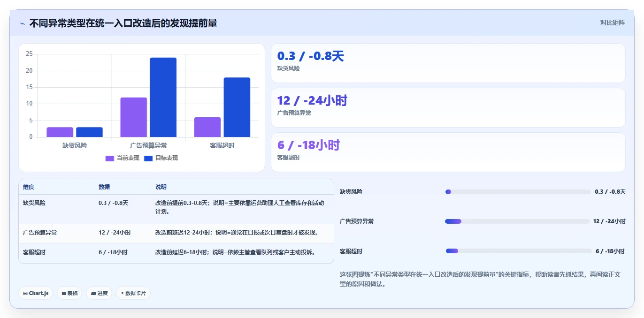This screenshot has height=318, width=644.
Task: Click the 客服超时 label under the 6 / -18小时 card
Action: point(288,158)
